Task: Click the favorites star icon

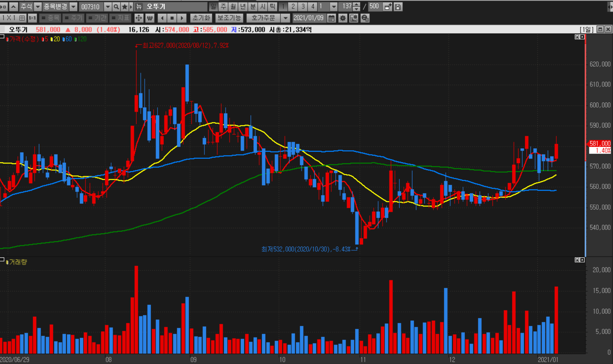Action: pos(124,7)
